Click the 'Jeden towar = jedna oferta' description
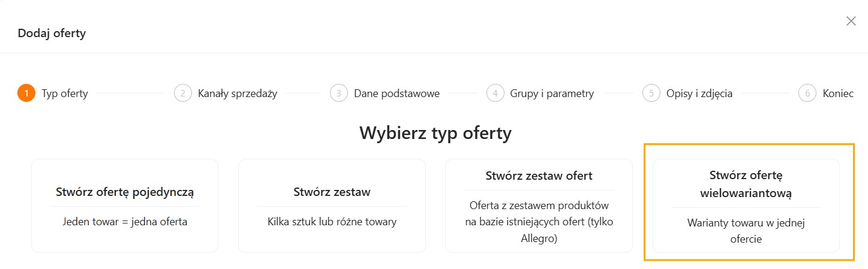The height and width of the screenshot is (269, 868). [125, 222]
